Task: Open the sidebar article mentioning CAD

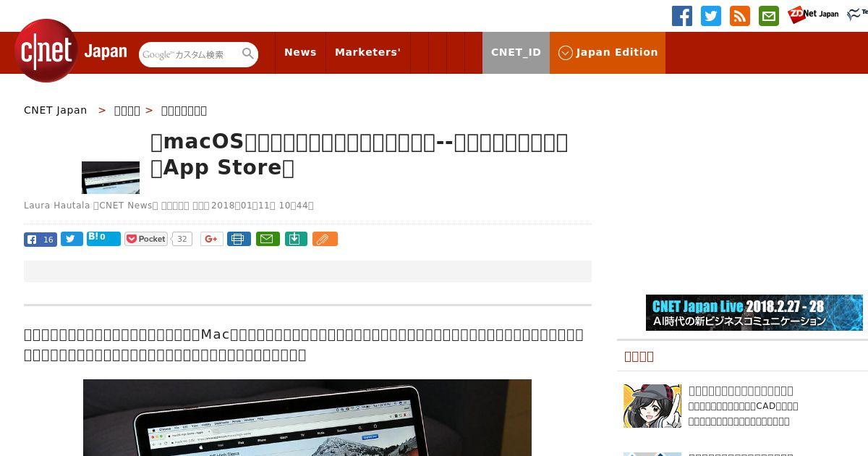Action: [744, 405]
